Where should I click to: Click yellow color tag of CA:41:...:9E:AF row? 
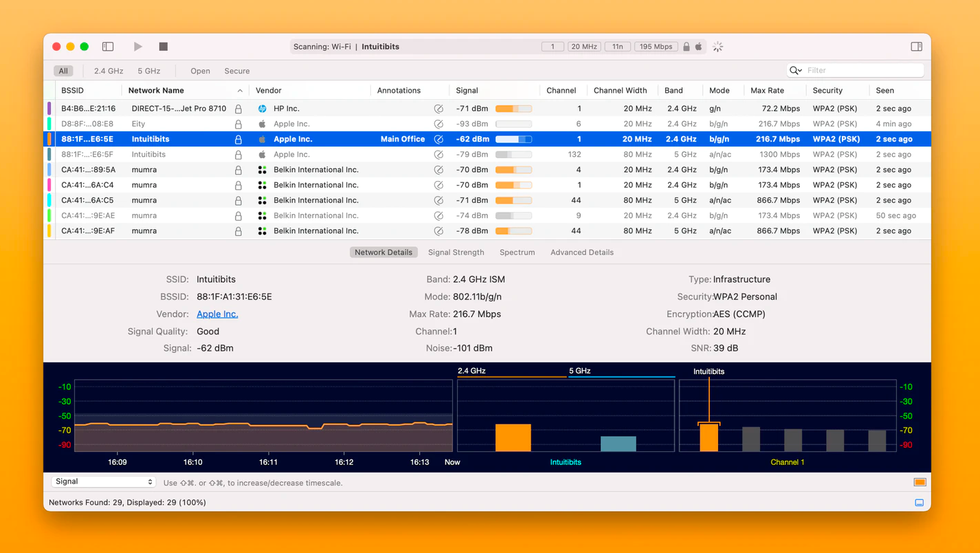point(49,231)
